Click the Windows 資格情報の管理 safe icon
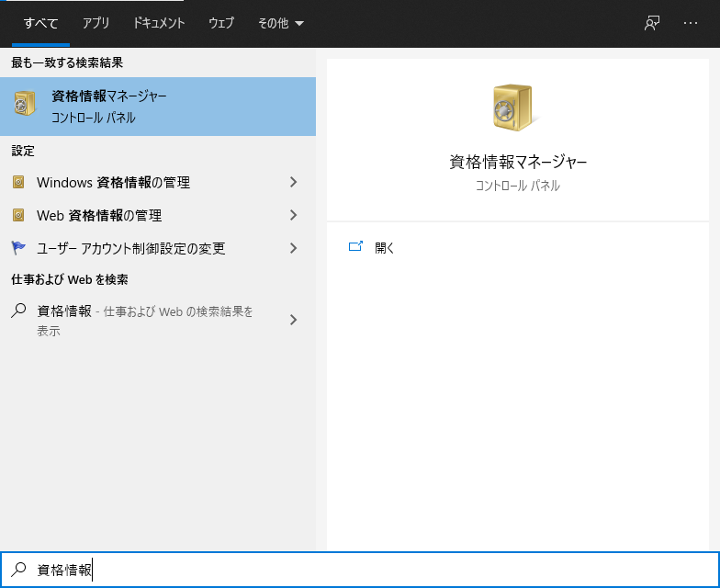Screen dimensions: 720x588 [18, 182]
